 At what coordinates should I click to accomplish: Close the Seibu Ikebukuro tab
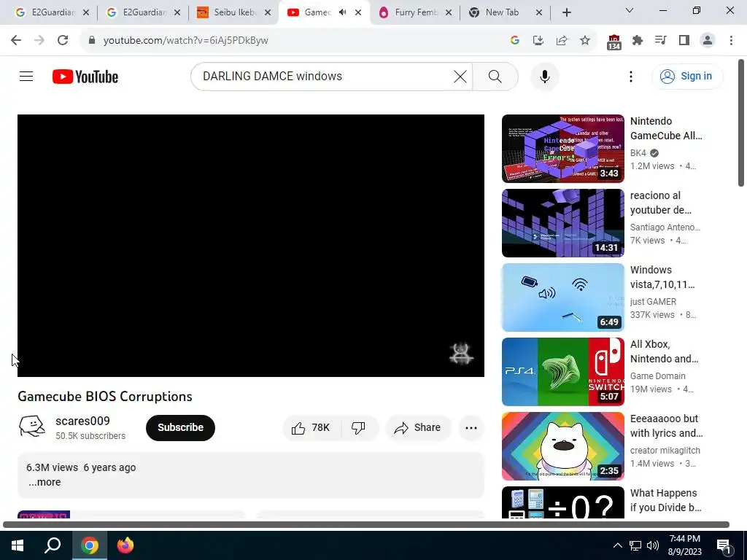268,12
